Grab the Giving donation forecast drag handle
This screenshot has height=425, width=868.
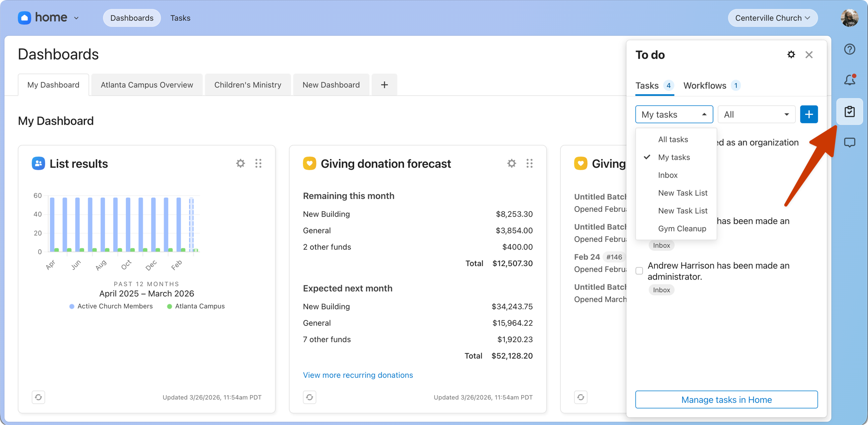(x=529, y=163)
